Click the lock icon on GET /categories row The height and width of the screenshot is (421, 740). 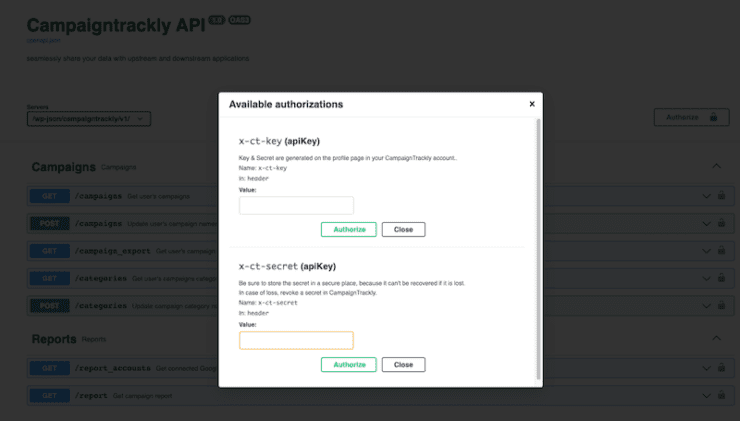(721, 278)
